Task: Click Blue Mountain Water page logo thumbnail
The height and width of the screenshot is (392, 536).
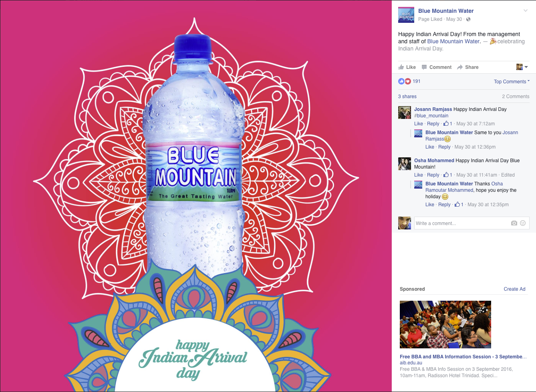Action: 406,15
